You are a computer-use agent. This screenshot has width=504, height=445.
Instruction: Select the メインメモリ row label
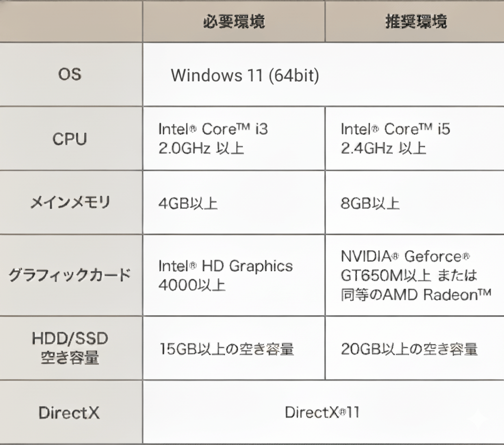(x=70, y=203)
